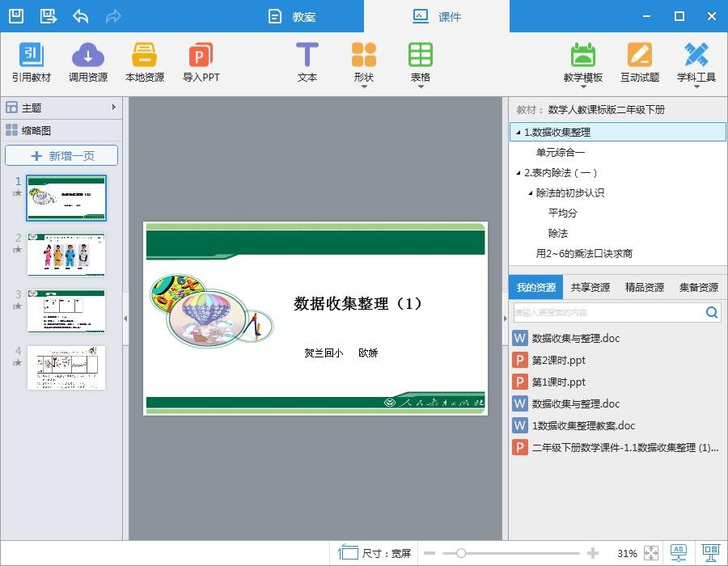Click the 引用教材 cite textbook icon
The width and height of the screenshot is (728, 566).
click(x=32, y=61)
